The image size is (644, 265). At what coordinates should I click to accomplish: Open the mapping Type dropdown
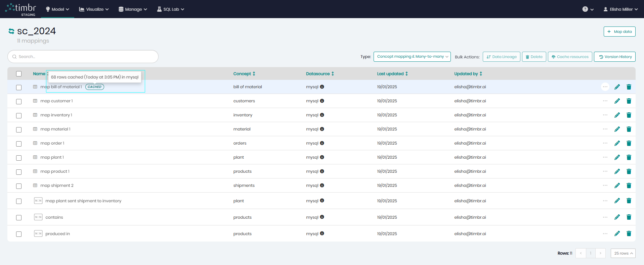point(412,57)
